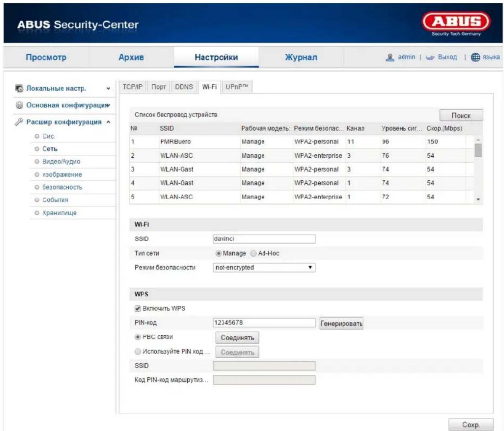Switch to the DDNS tab
Viewport: 504px width, 431px height.
184,87
